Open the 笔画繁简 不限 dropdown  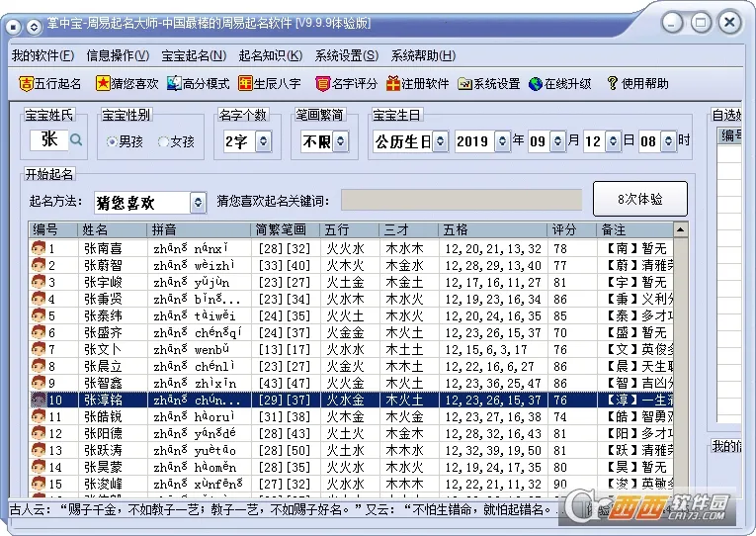339,142
